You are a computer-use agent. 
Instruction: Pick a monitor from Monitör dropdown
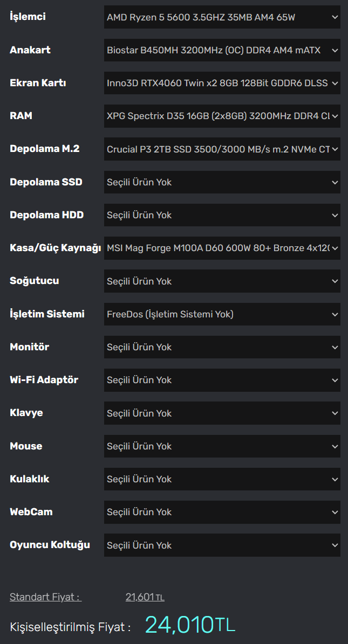222,347
